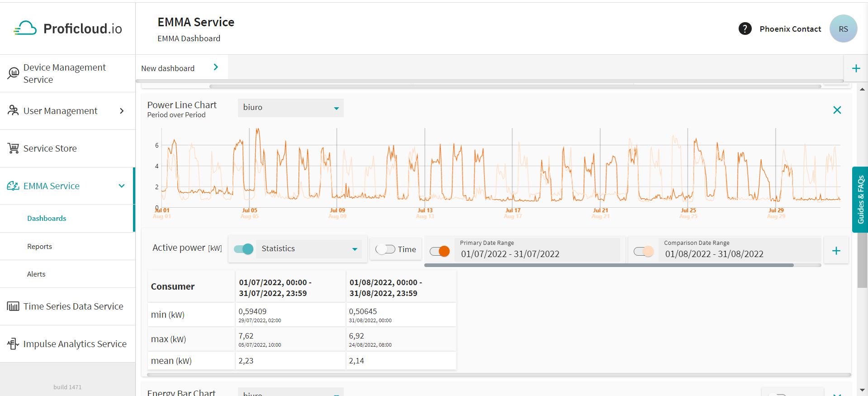
Task: Add a new dashboard tab with the plus icon
Action: point(856,68)
